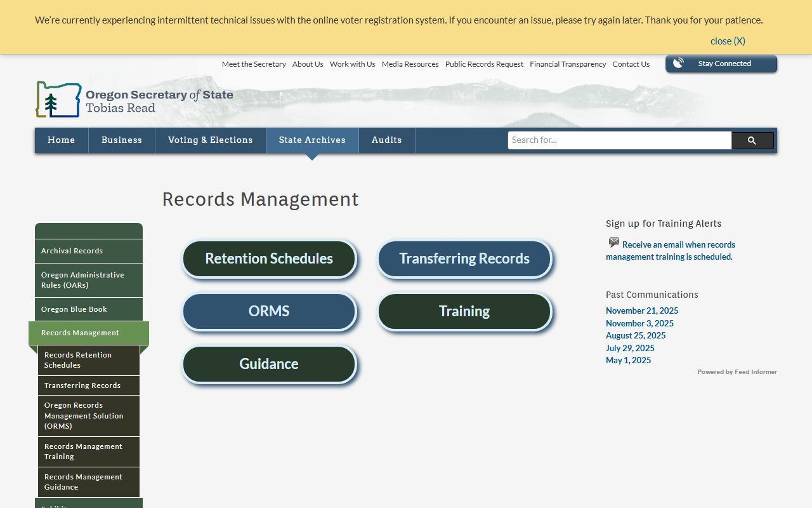The height and width of the screenshot is (508, 812).
Task: Open Oregon Records Management Solution (ORMS) subitem
Action: (89, 416)
